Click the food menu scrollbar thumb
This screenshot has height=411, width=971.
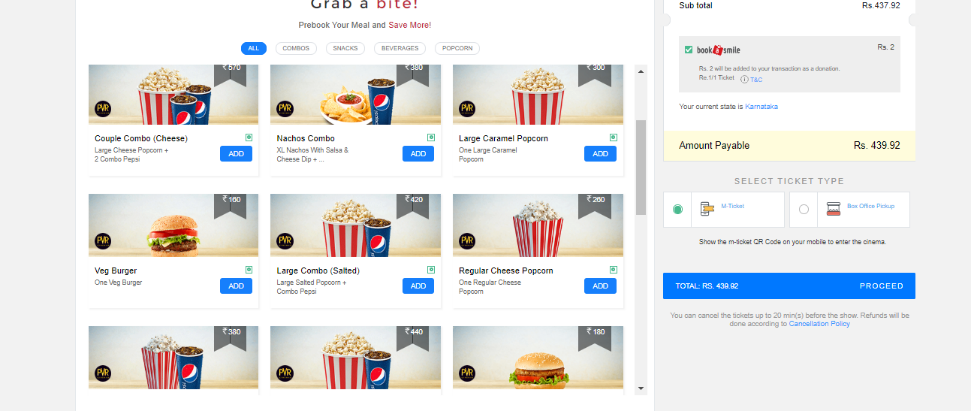tap(641, 167)
